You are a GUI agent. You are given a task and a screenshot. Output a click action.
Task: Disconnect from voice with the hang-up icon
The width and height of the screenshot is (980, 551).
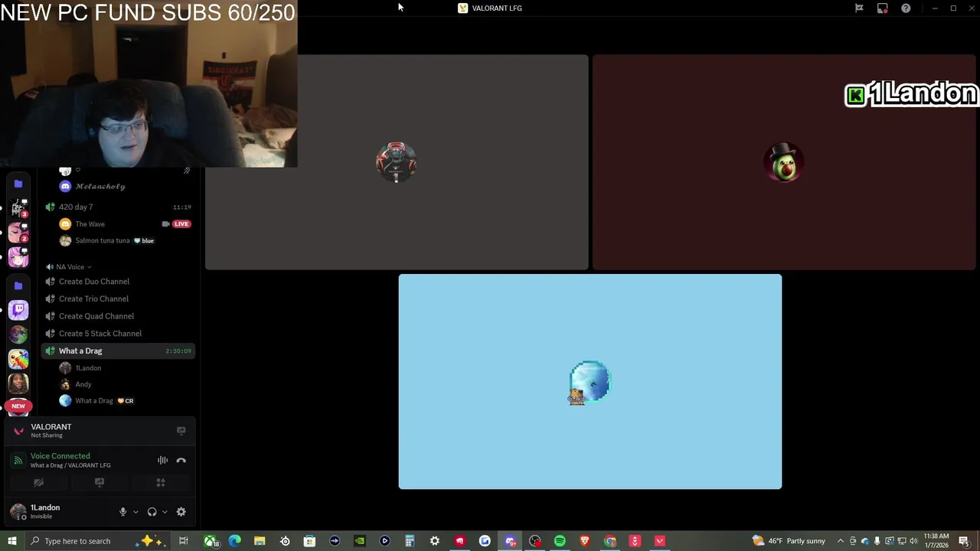(181, 460)
